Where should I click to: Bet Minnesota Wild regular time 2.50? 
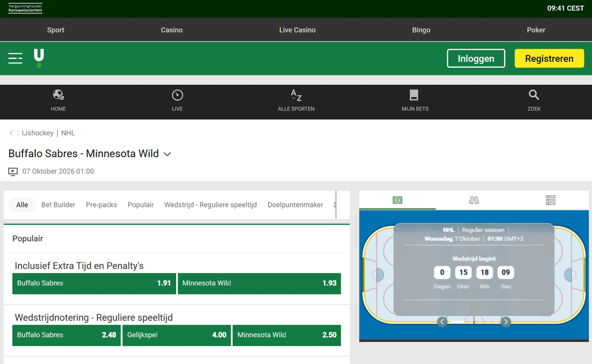coord(287,335)
